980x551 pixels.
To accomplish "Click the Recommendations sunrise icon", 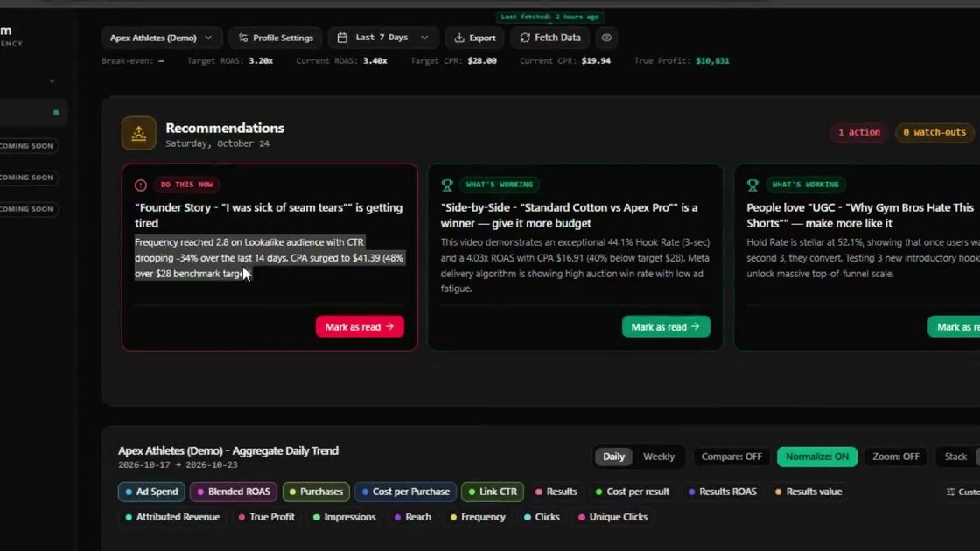I will click(x=139, y=133).
